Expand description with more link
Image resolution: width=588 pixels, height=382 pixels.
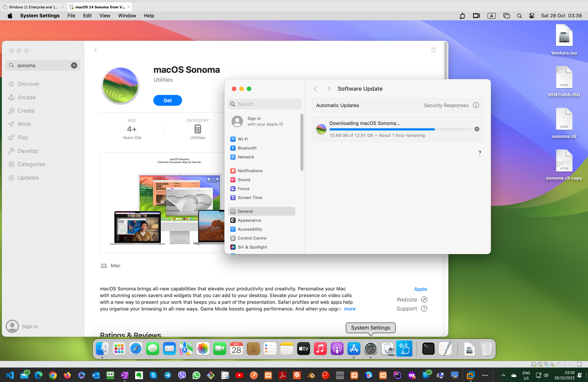coord(350,309)
